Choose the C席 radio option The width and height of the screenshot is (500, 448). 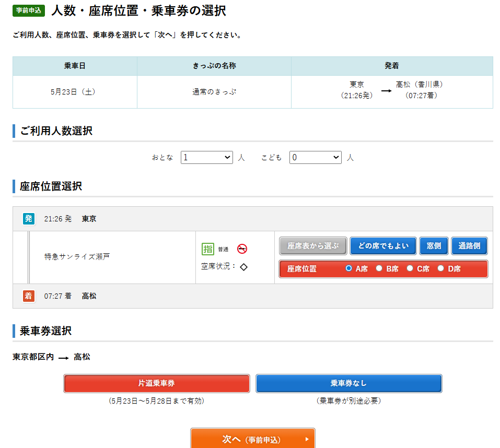point(410,268)
